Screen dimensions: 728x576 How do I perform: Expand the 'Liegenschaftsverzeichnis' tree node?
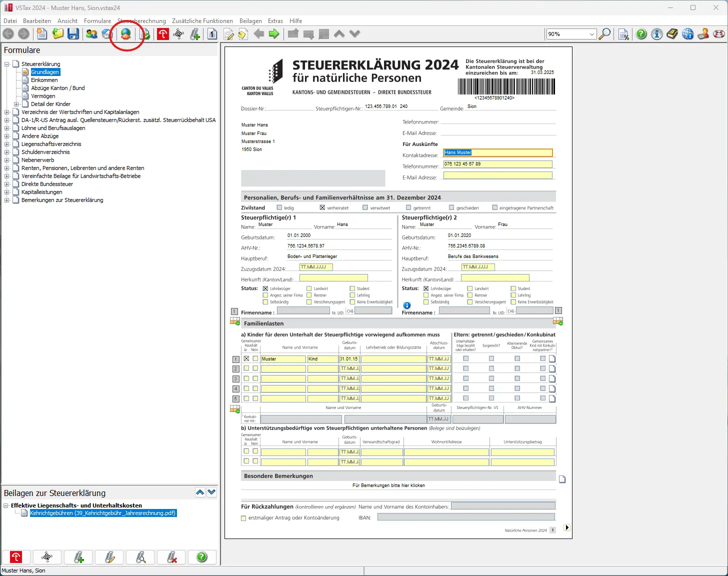(x=7, y=144)
